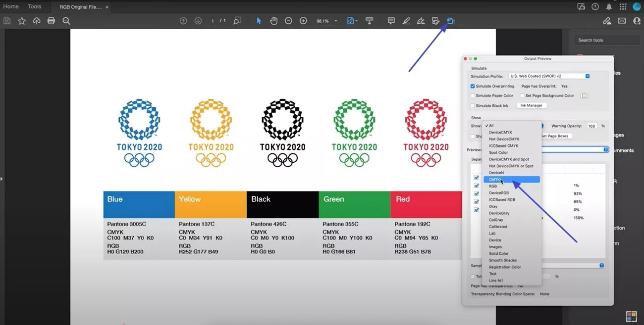
Task: Click the Warning Opacity field
Action: tap(592, 126)
